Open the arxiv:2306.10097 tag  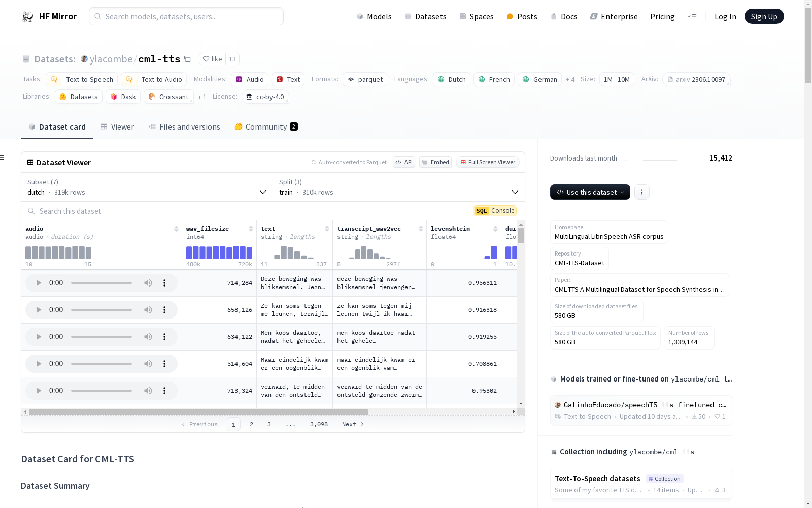click(696, 80)
